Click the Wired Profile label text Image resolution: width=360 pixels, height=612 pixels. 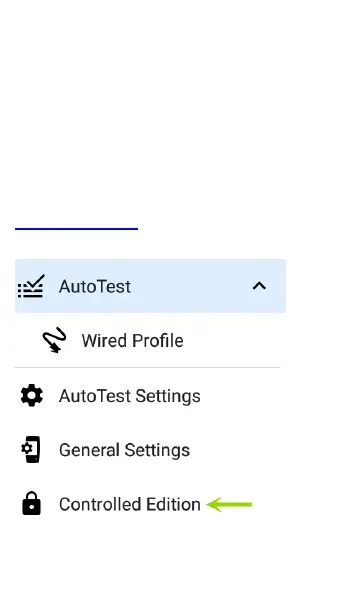(132, 341)
